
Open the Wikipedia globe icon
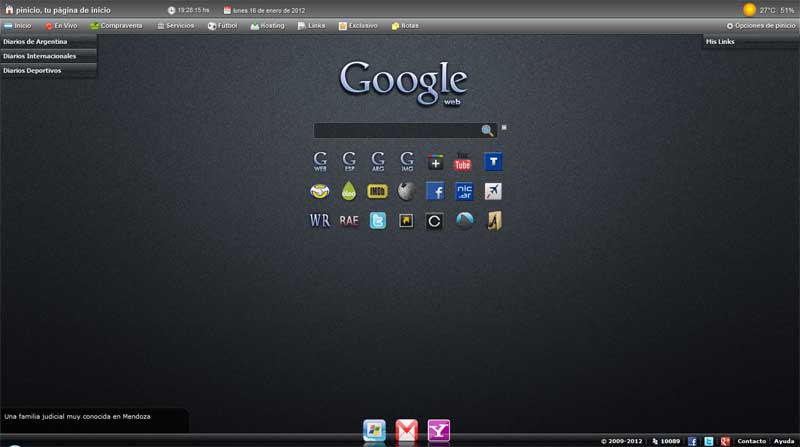pos(406,191)
